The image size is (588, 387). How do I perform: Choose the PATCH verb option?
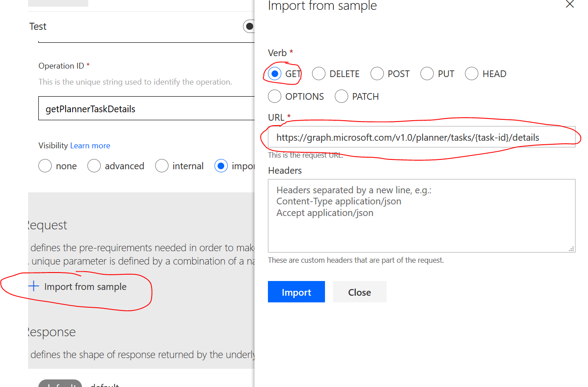(x=341, y=97)
